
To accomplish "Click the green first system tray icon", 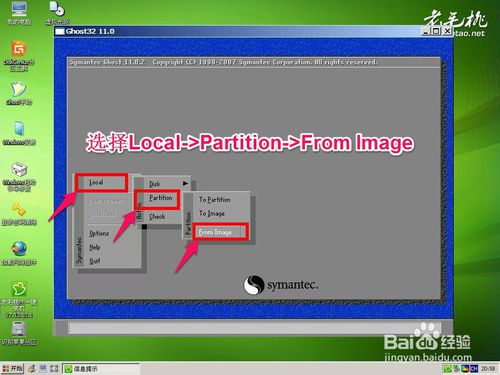I will (x=447, y=369).
